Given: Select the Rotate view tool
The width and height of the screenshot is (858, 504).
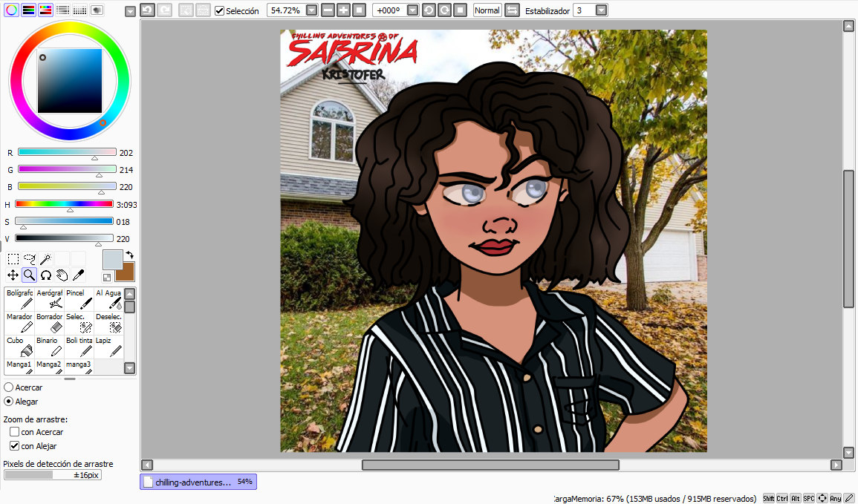Looking at the screenshot, I should [x=46, y=275].
